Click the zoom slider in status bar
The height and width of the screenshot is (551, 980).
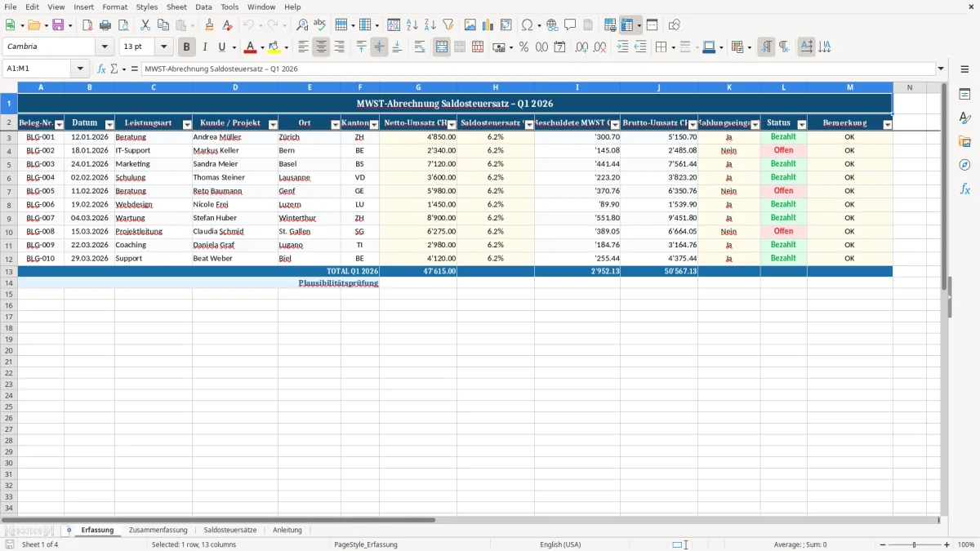click(x=915, y=544)
